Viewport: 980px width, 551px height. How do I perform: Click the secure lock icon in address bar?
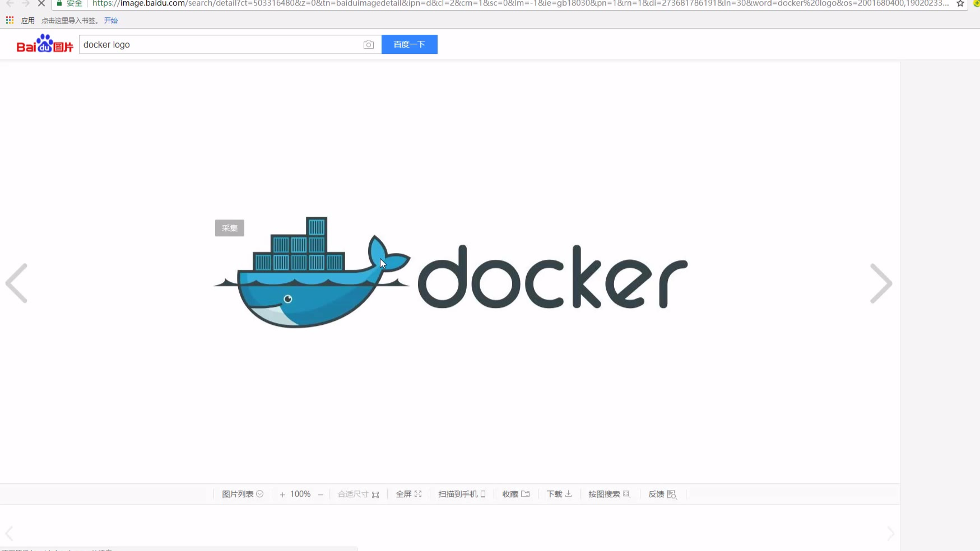coord(59,3)
